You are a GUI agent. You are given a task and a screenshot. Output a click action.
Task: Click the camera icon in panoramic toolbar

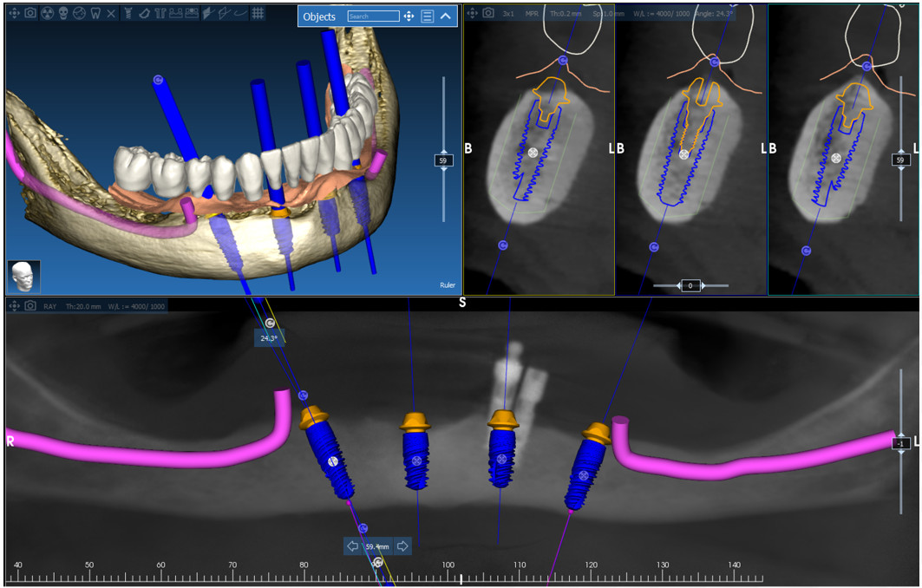[30, 306]
